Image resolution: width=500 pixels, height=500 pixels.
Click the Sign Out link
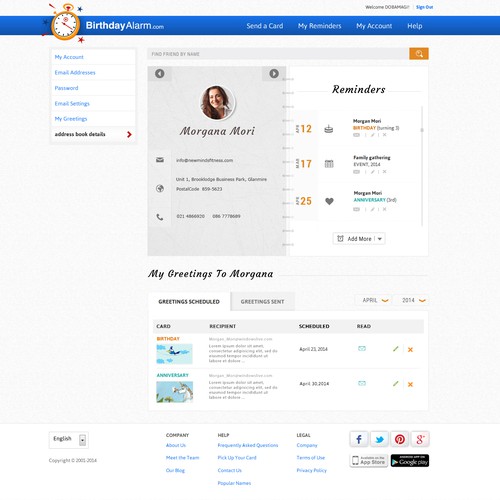pos(424,7)
